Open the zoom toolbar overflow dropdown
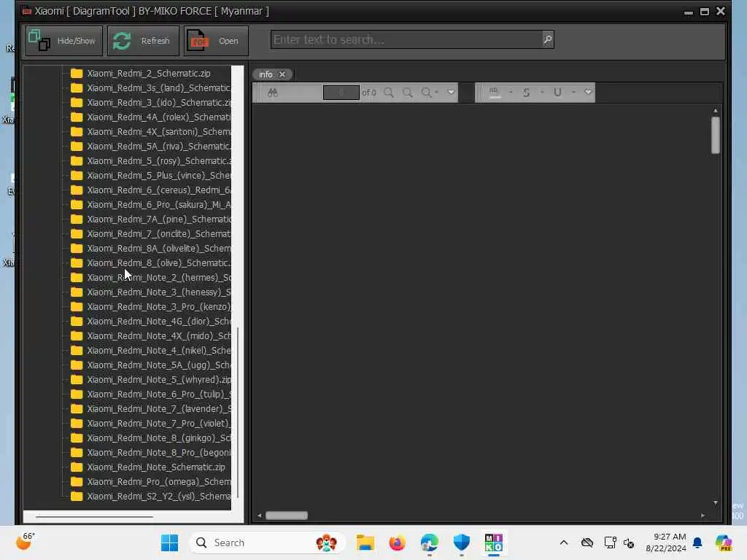The image size is (747, 560). tap(451, 92)
